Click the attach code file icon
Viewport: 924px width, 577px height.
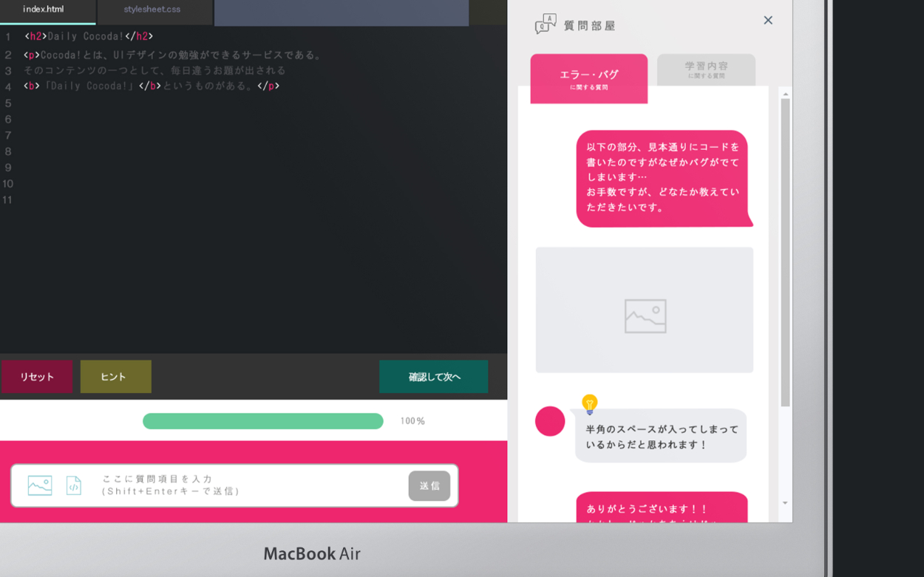coord(74,485)
